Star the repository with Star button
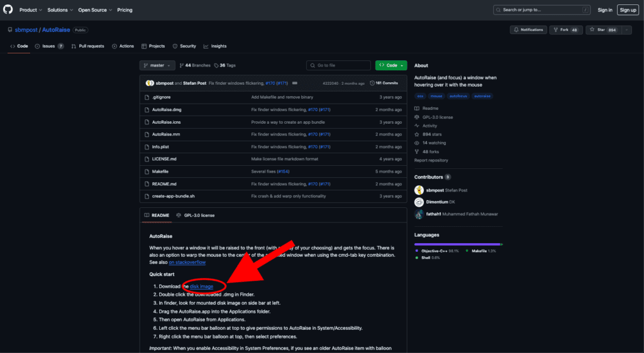The height and width of the screenshot is (353, 644). point(603,30)
